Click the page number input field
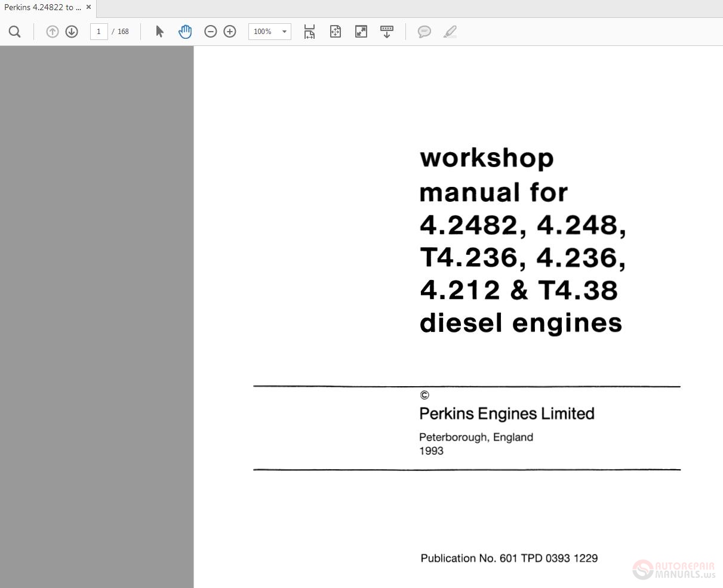 pos(99,31)
